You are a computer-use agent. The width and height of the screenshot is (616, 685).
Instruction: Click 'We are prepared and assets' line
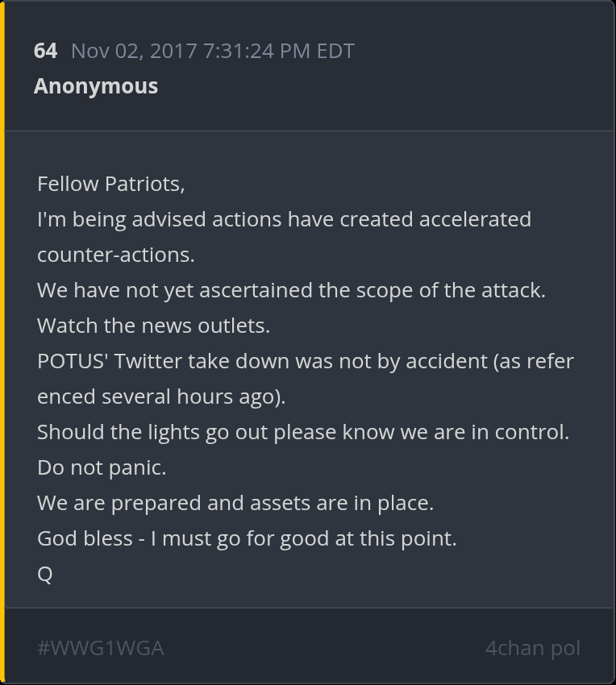click(235, 503)
